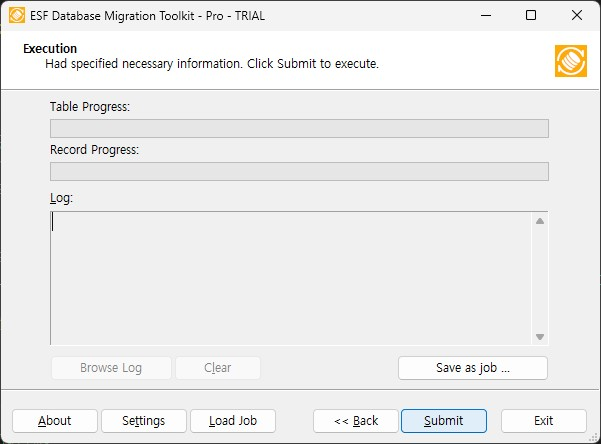Click inside the Log text area
The height and width of the screenshot is (444, 601).
(291, 278)
